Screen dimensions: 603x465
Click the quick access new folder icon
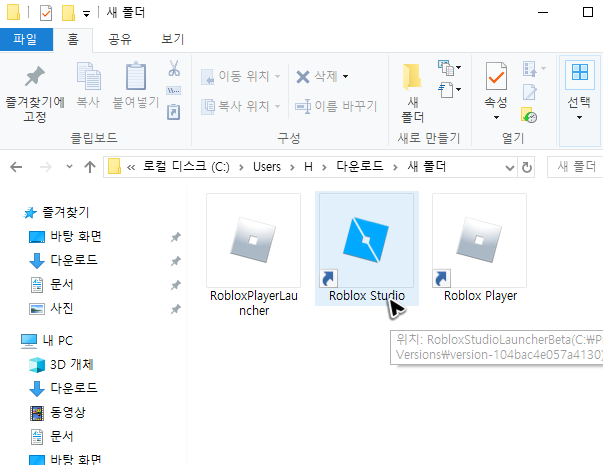[x=68, y=13]
